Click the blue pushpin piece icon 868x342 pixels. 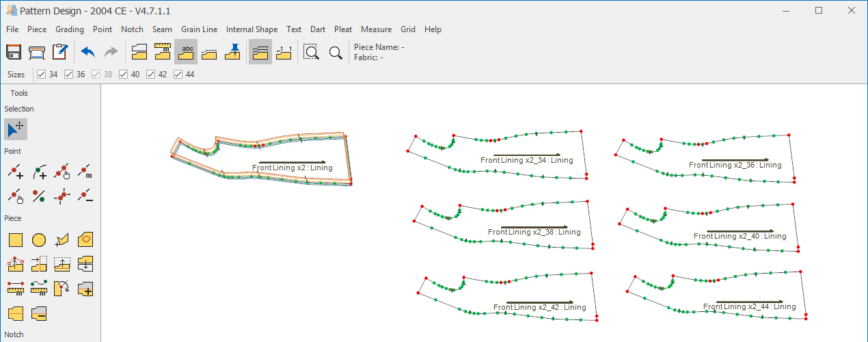tap(232, 52)
